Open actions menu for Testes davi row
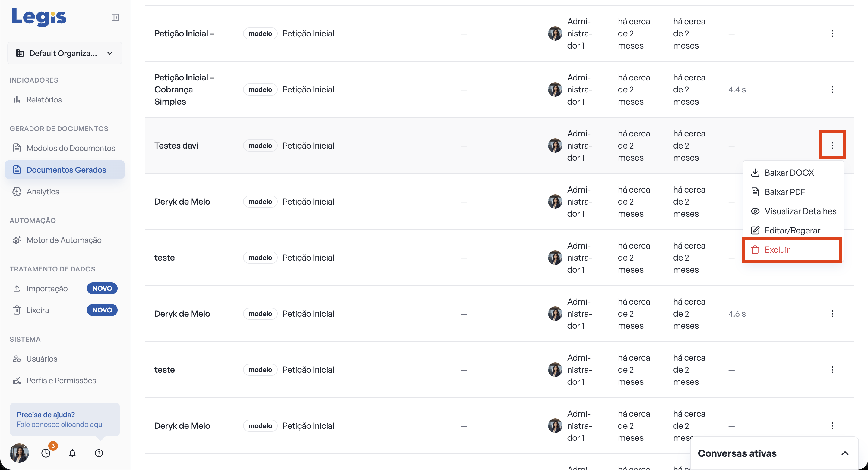This screenshot has height=470, width=868. (832, 146)
